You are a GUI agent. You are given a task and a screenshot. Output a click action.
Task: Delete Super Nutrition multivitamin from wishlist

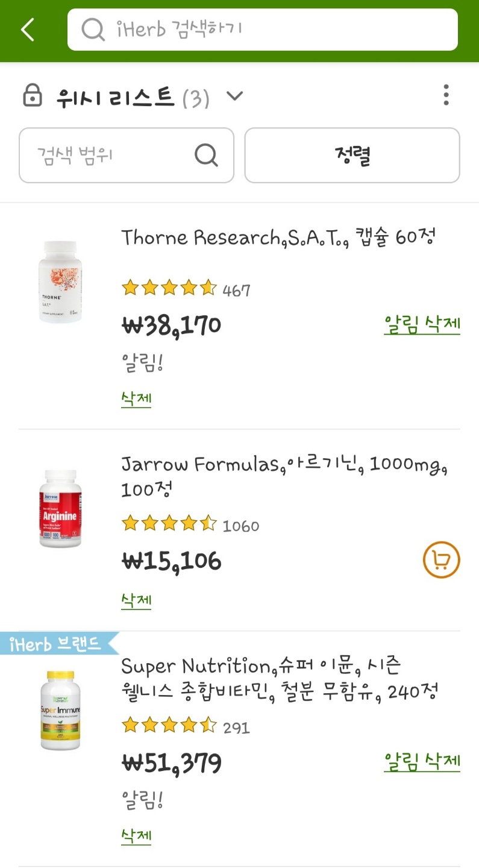coord(136,835)
